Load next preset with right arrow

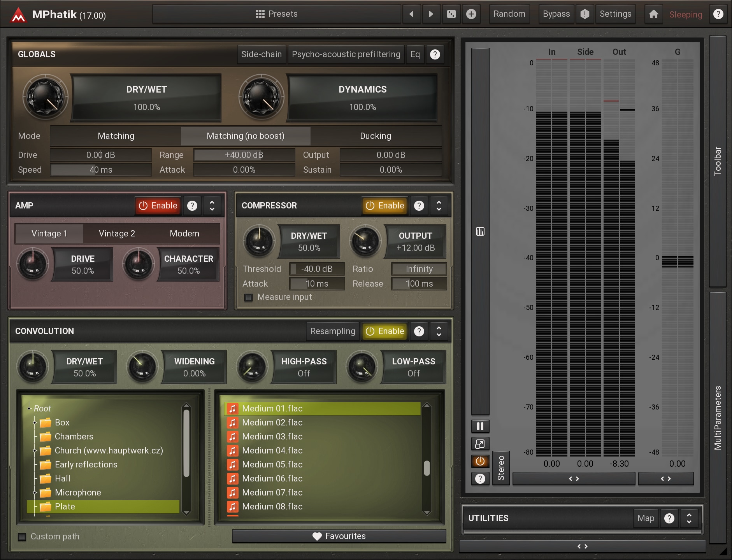tap(431, 14)
